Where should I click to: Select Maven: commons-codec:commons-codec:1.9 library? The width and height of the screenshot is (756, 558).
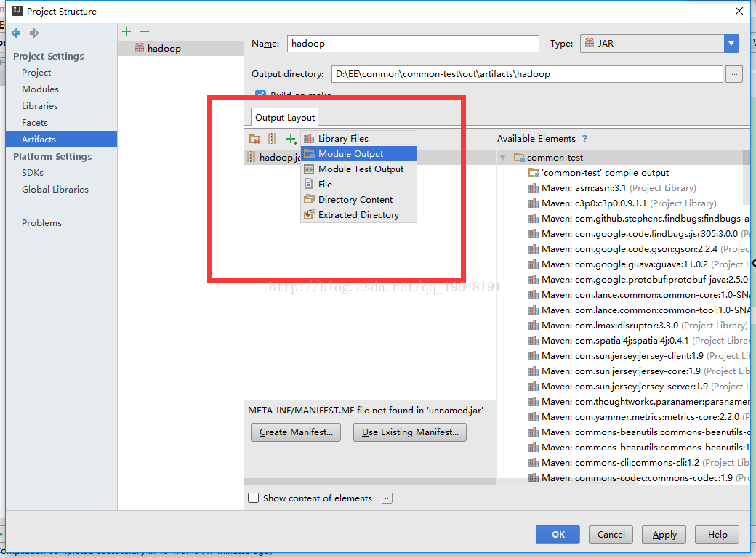(639, 478)
